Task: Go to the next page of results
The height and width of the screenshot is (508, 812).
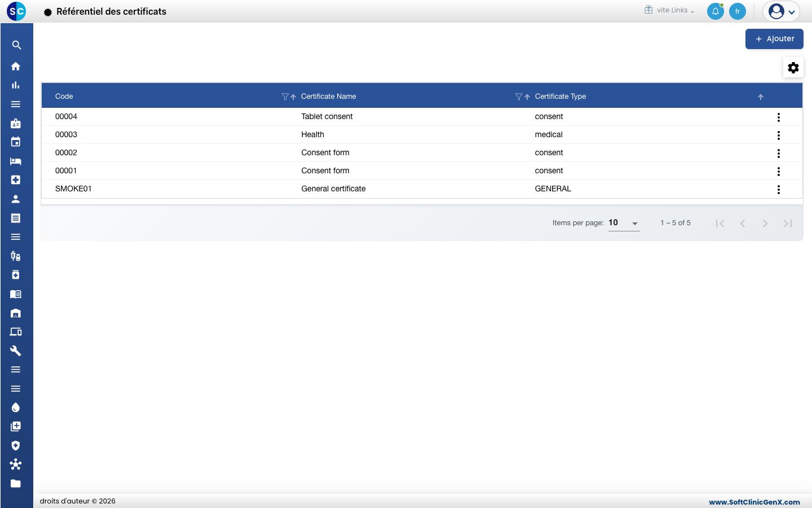Action: [765, 224]
